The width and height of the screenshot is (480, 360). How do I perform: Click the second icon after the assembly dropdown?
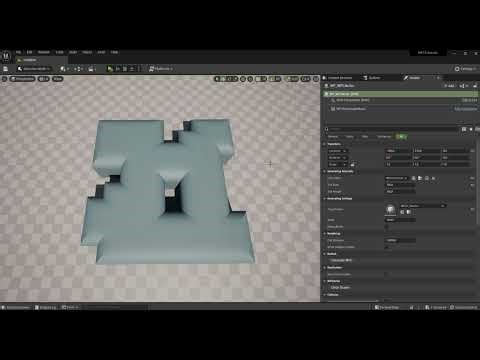click(420, 178)
